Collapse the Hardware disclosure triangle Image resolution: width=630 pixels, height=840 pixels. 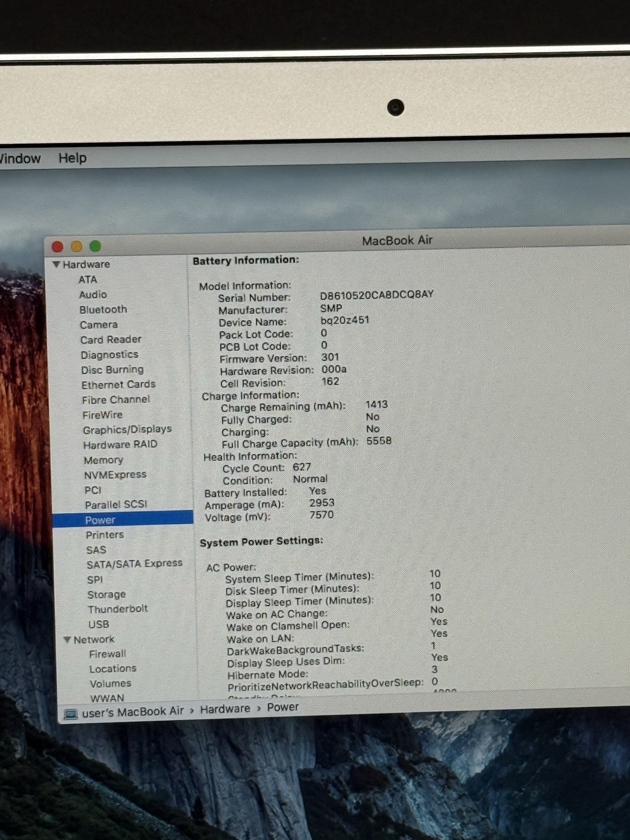[57, 265]
